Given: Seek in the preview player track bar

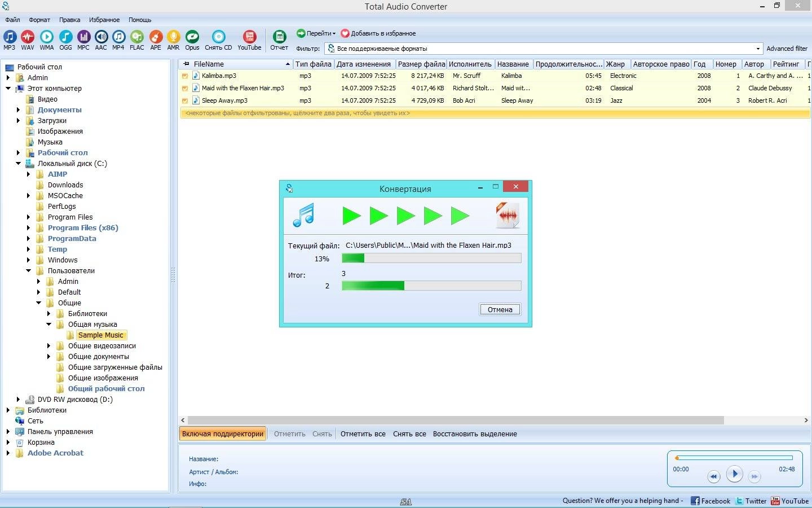Looking at the screenshot, I should 734,458.
